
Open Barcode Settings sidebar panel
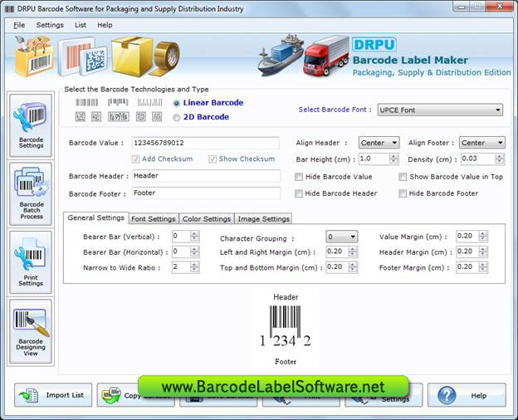pos(31,125)
